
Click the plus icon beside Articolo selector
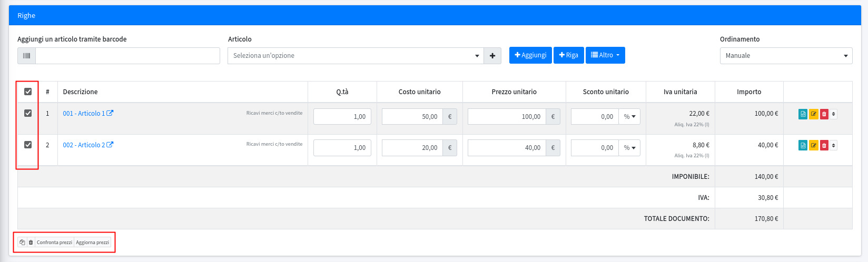click(492, 56)
